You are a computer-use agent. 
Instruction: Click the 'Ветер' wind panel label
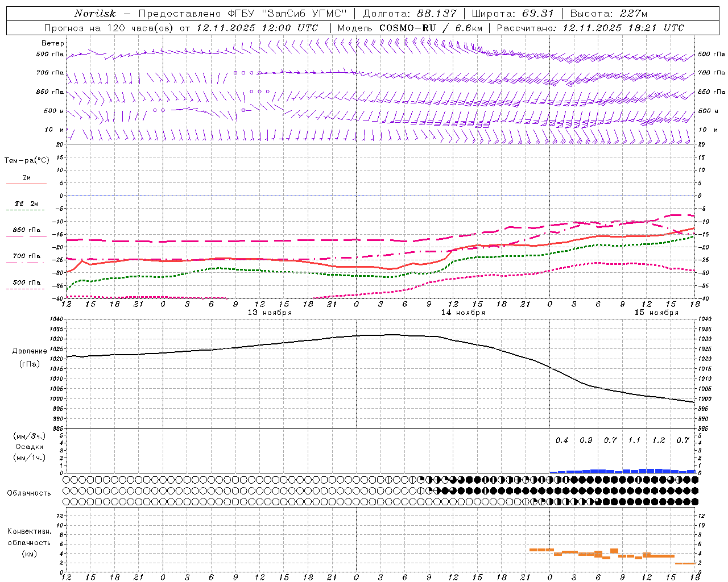53,43
